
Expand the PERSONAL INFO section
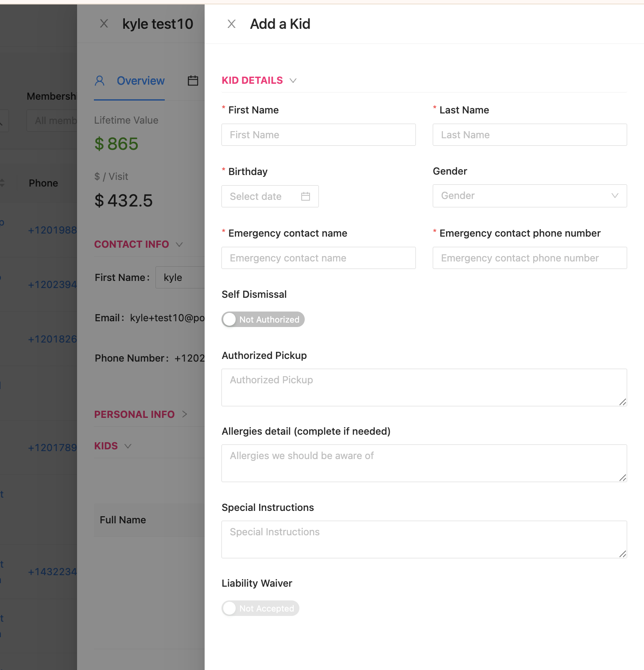185,414
